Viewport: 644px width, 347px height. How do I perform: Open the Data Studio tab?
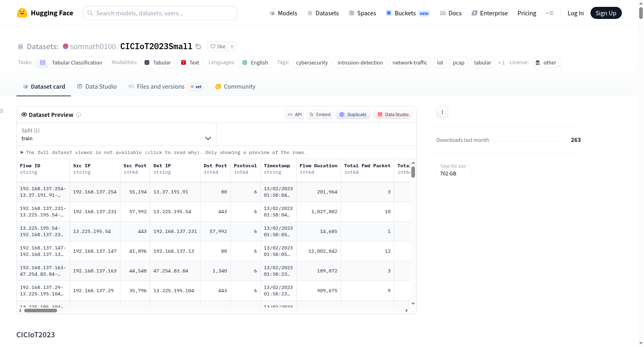pos(97,87)
